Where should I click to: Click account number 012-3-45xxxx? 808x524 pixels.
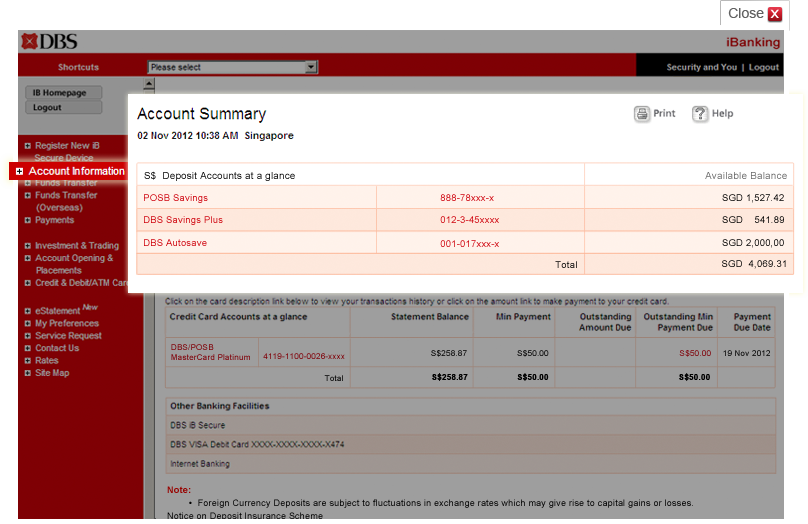tap(469, 220)
